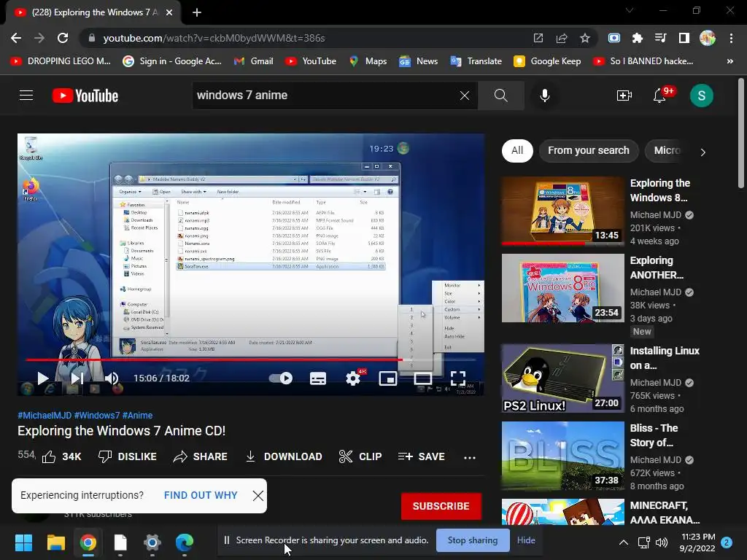Click the search magnifier button
The image size is (747, 560).
500,96
